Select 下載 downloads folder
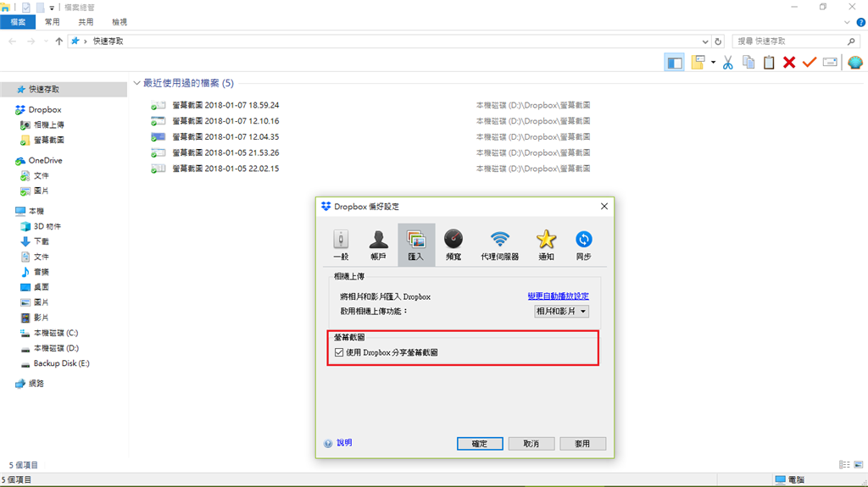 click(41, 241)
